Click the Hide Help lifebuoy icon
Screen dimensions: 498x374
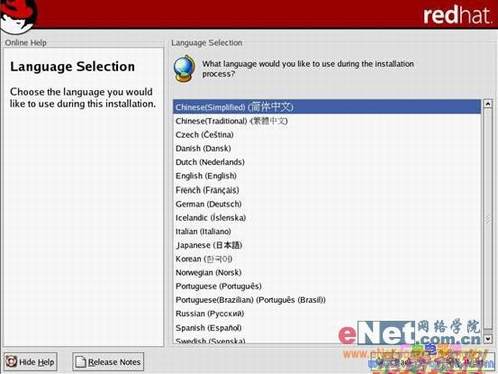click(11, 362)
